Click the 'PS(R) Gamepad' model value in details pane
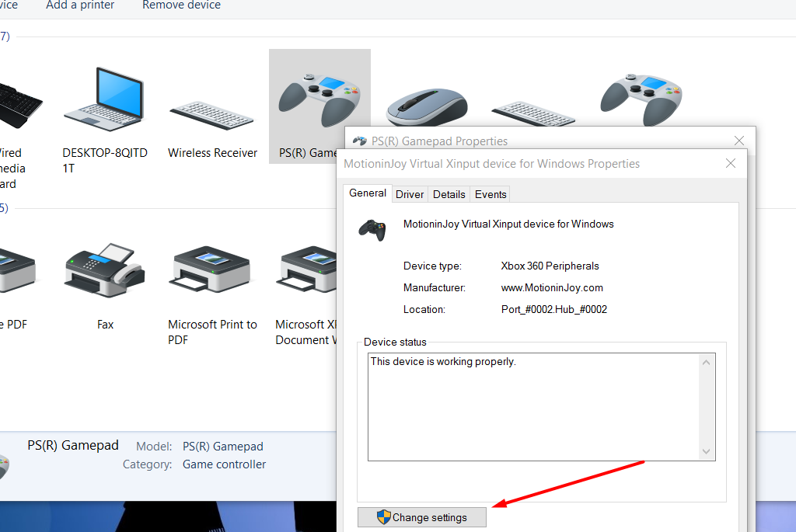The width and height of the screenshot is (796, 532). tap(223, 447)
